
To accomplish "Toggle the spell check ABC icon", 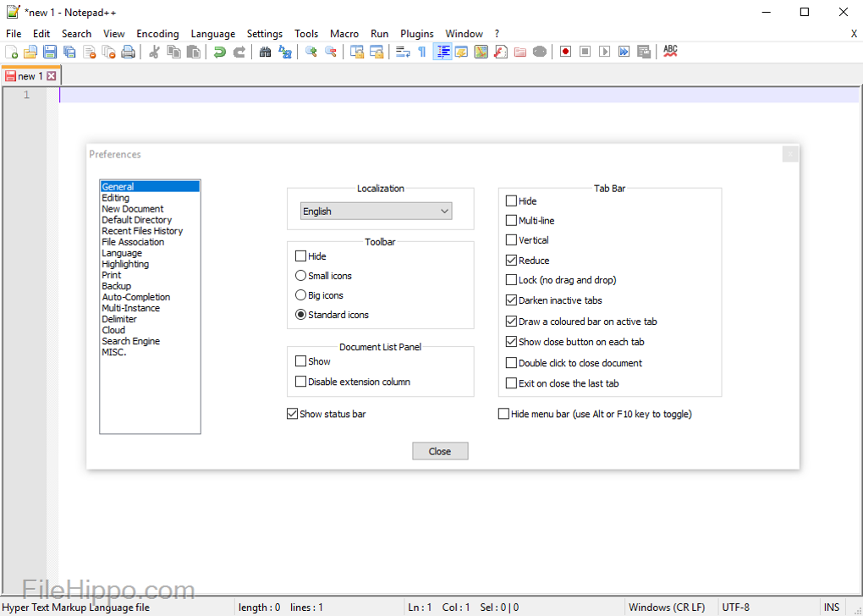I will pos(670,52).
